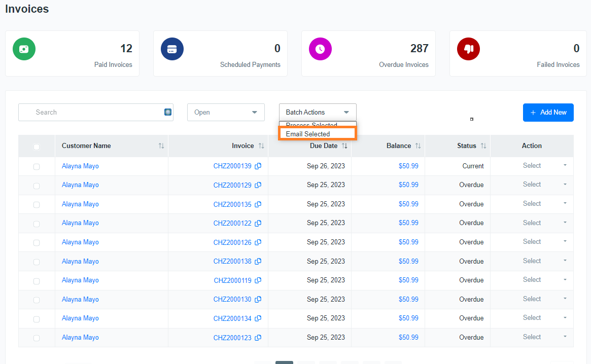Sort table by Due Date arrows
Viewport: 591px width, 364px height.
(x=344, y=146)
